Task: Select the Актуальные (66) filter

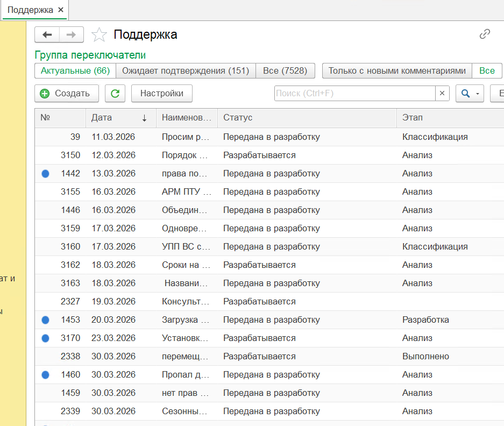Action: click(x=75, y=71)
